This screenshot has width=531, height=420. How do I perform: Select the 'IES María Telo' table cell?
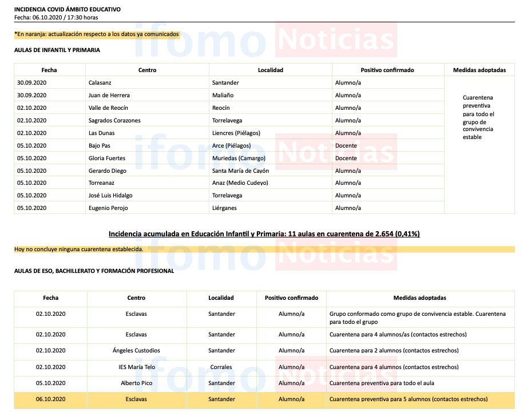(x=136, y=367)
